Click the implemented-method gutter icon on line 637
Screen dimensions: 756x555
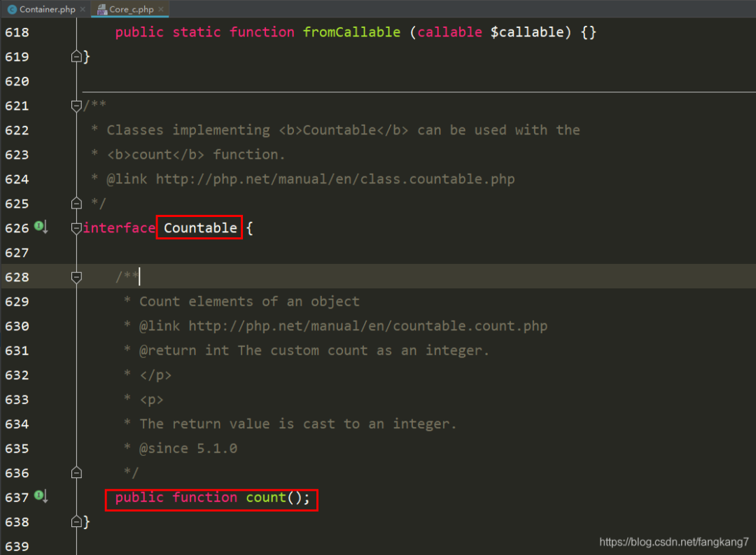(41, 496)
